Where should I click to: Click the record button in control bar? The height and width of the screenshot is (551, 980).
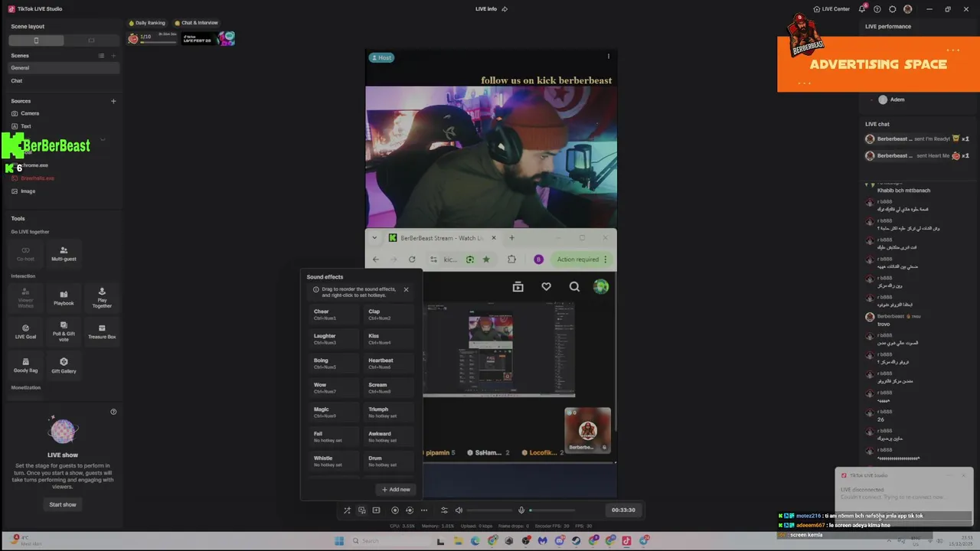(395, 510)
